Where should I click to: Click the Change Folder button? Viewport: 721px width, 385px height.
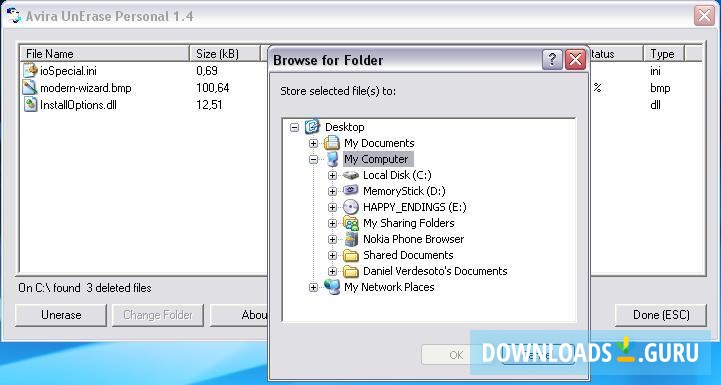point(158,315)
